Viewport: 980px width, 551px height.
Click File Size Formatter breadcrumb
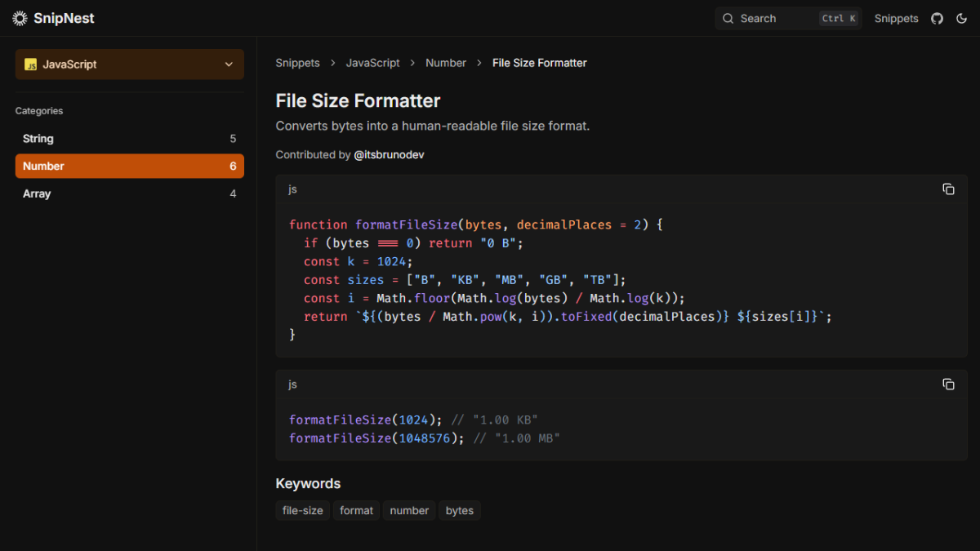[540, 63]
